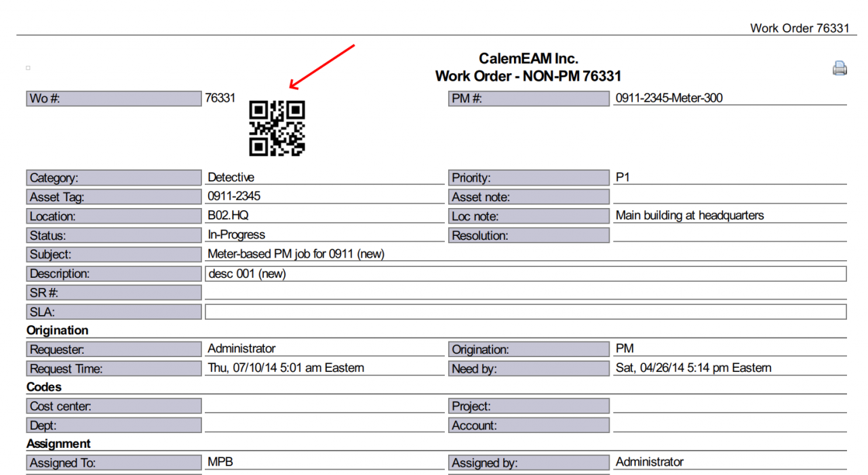Select the status value "In-Progress"

[x=237, y=235]
